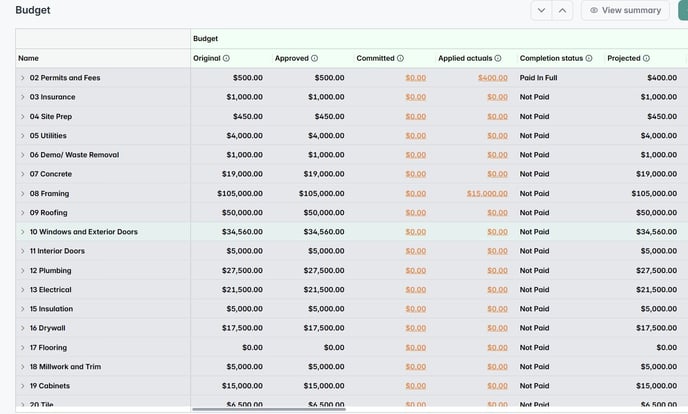
Task: Click the info icon next to Original
Action: [226, 58]
